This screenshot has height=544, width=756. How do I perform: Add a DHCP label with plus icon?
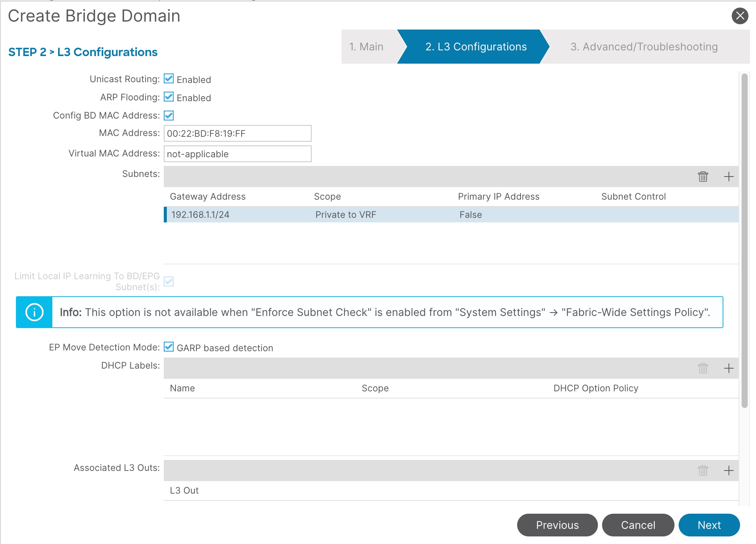pos(728,368)
